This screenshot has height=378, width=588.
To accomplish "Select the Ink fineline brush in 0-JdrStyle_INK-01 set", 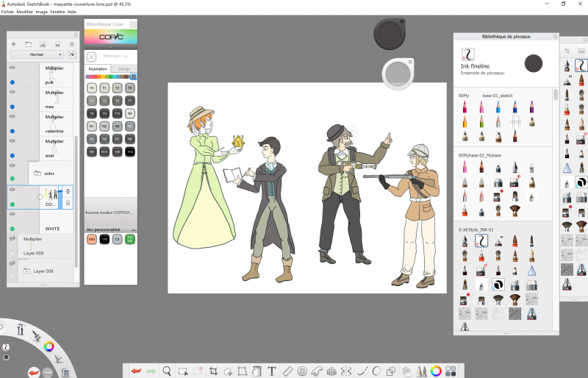I will [481, 241].
